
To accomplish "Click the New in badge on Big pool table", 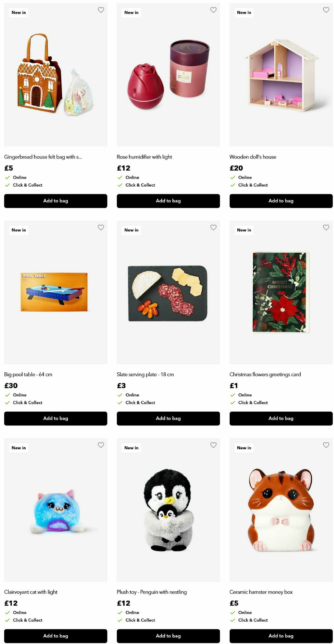I will pyautogui.click(x=18, y=230).
